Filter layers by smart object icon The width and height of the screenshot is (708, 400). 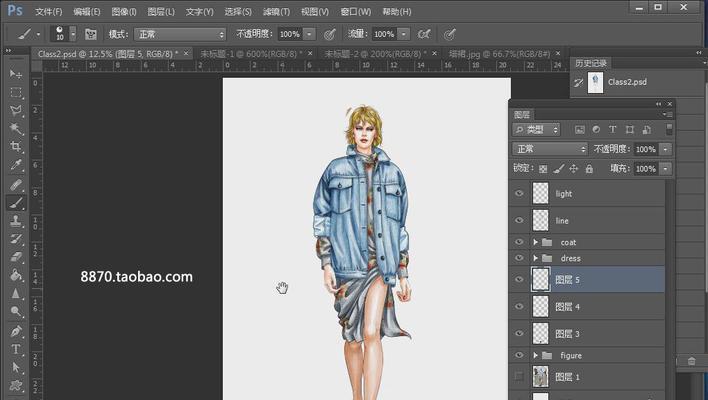[647, 130]
